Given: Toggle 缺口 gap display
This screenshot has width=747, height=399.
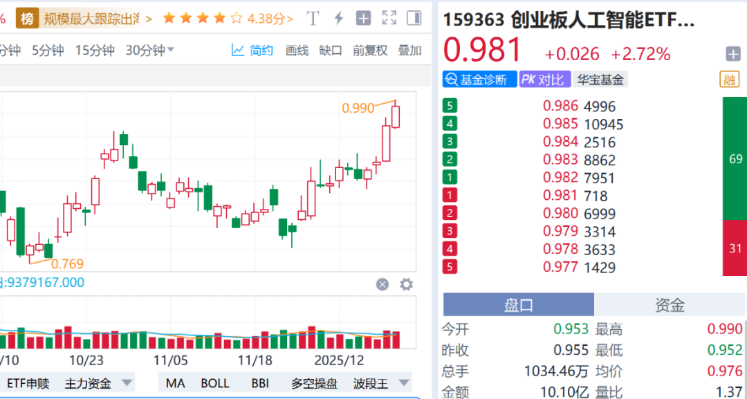Looking at the screenshot, I should (x=331, y=50).
